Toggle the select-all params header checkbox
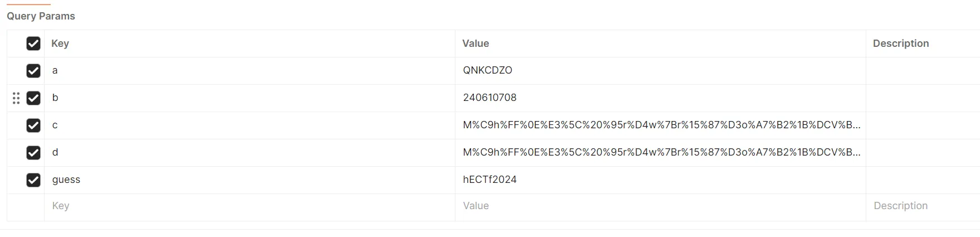The height and width of the screenshot is (237, 980). 33,43
